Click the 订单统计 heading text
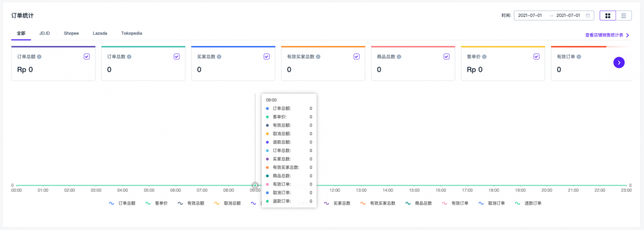 click(x=23, y=16)
